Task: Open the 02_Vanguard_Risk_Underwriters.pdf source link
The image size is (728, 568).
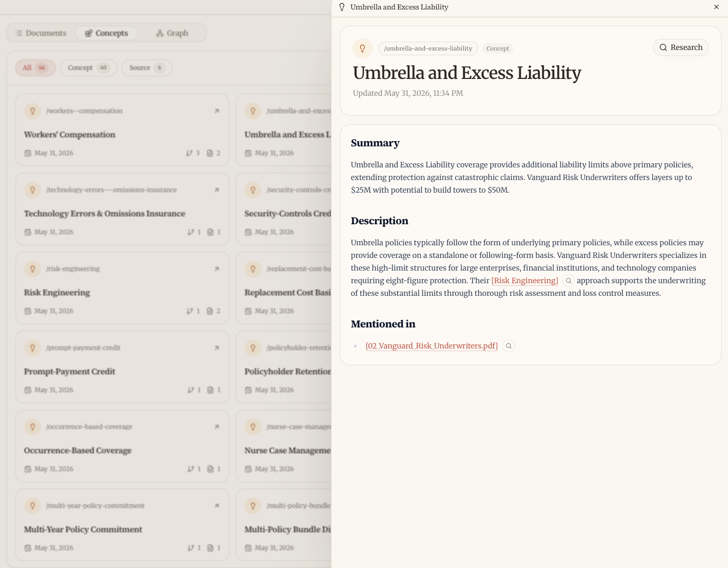Action: [431, 346]
